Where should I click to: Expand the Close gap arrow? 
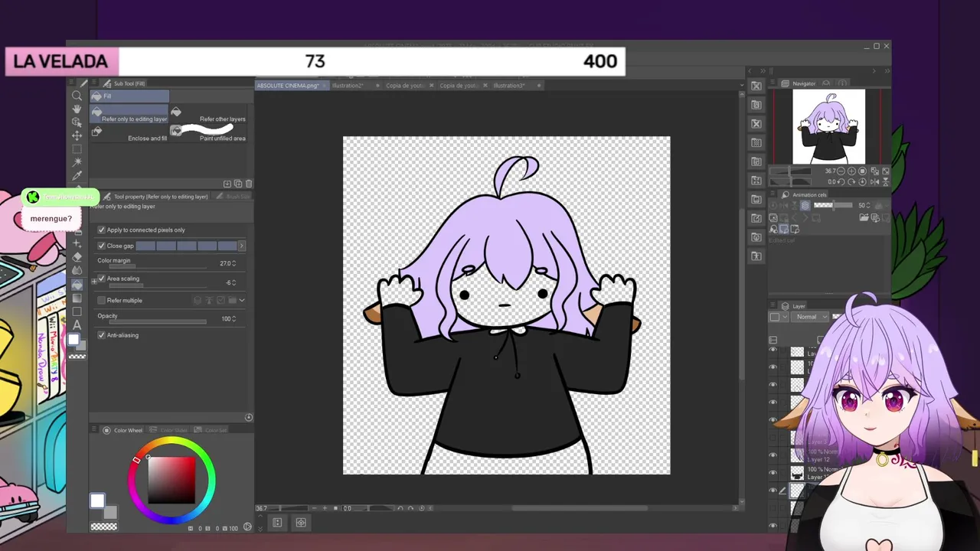click(x=242, y=246)
